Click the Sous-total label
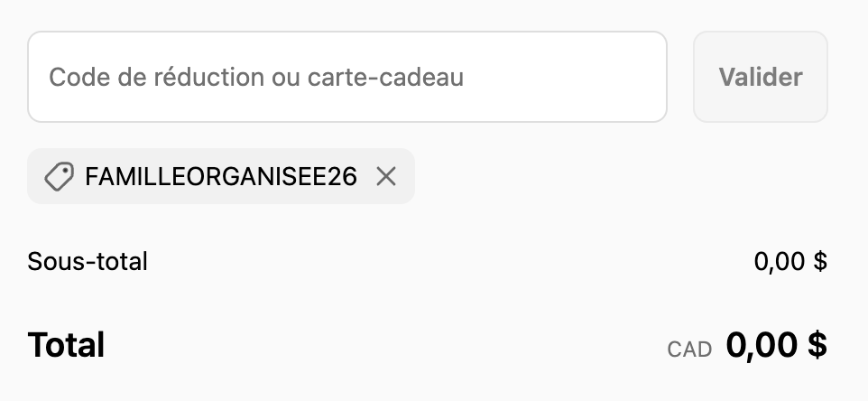This screenshot has width=868, height=401. point(88,262)
